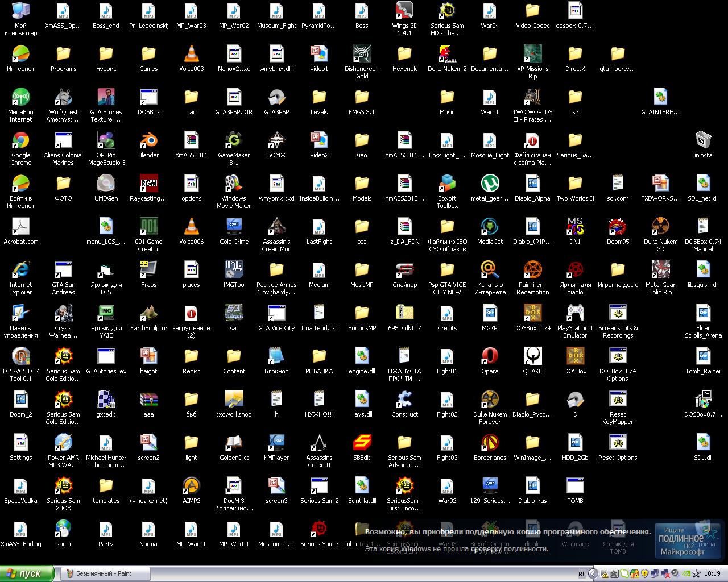The image size is (728, 582).
Task: Launch the Opera browser icon
Action: coord(490,356)
